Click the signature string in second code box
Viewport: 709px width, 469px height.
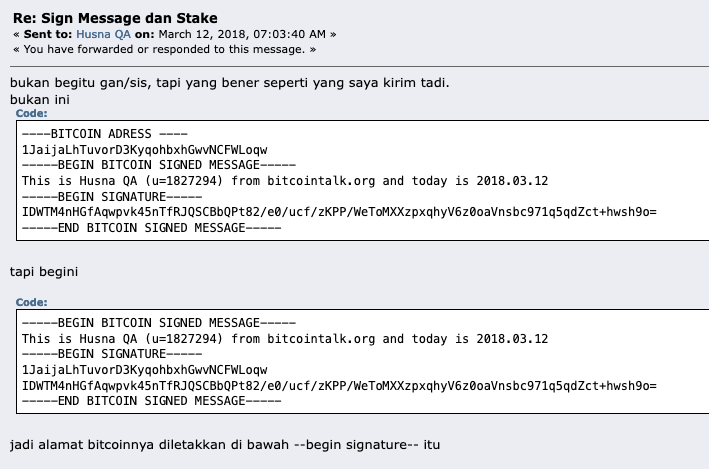coord(339,386)
